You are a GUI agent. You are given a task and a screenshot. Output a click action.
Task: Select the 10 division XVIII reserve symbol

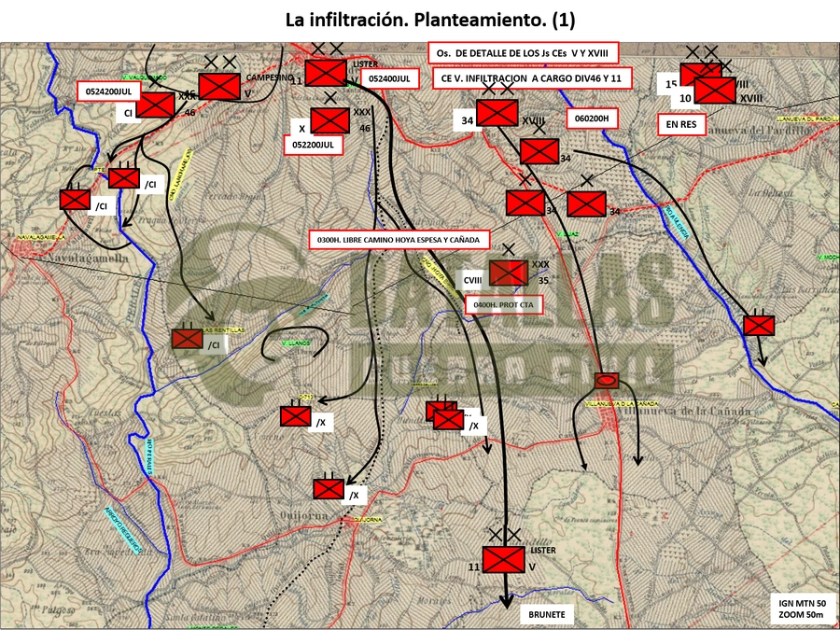[715, 90]
